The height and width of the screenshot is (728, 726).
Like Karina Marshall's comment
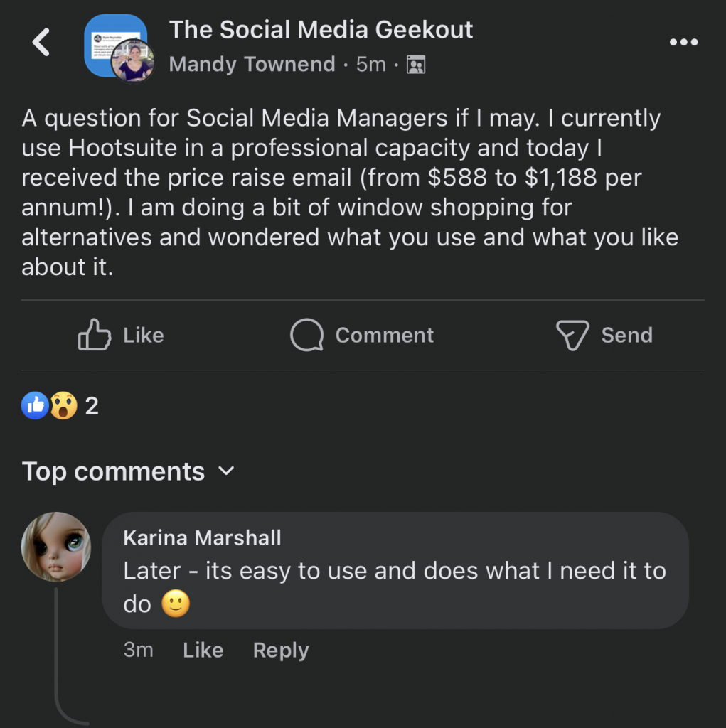[203, 650]
